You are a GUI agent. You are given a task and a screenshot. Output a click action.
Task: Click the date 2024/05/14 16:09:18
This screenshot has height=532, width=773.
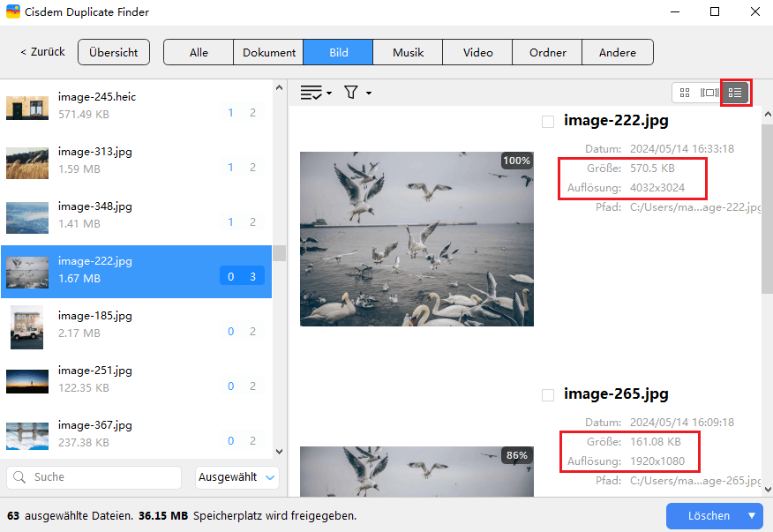(x=682, y=423)
